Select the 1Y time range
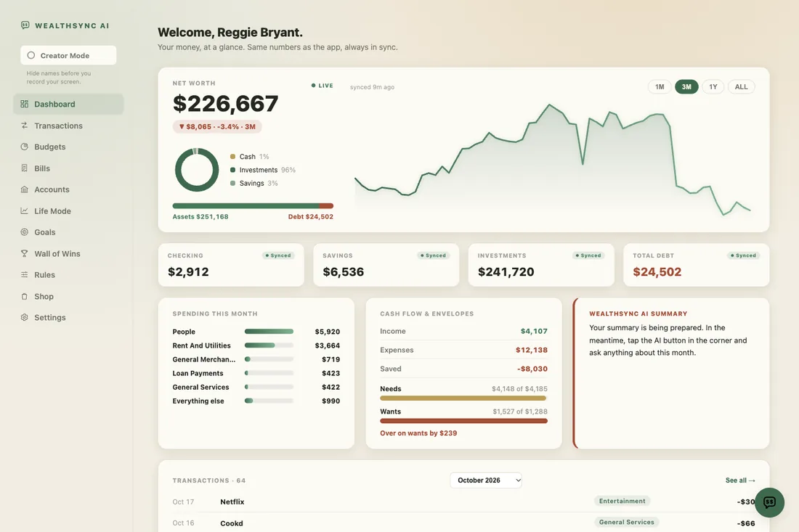 coord(713,86)
